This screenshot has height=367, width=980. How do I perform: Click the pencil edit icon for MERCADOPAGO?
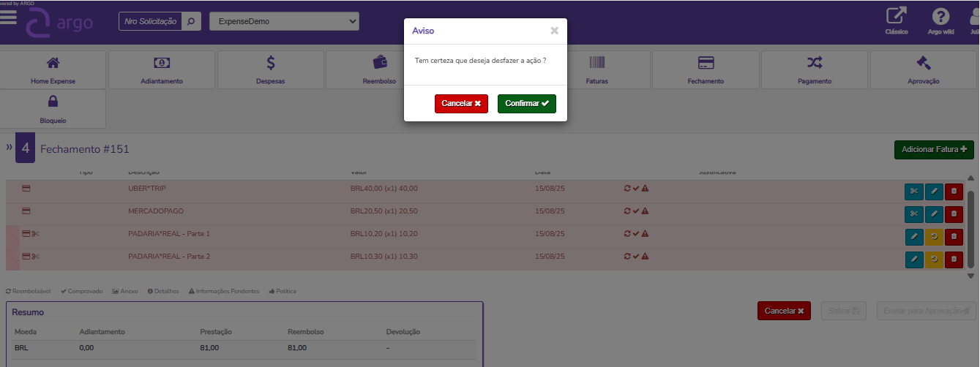pos(933,214)
